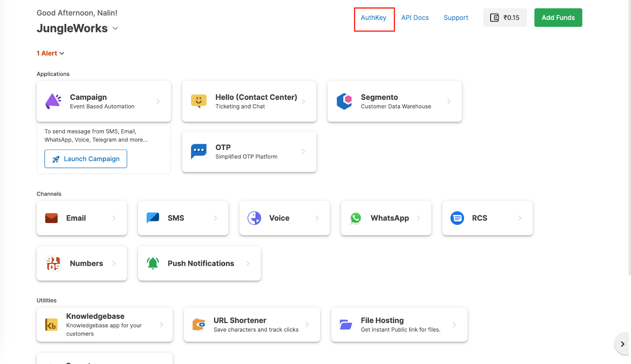Click the chevron on Push Notifications card
Image resolution: width=631 pixels, height=364 pixels.
(248, 263)
